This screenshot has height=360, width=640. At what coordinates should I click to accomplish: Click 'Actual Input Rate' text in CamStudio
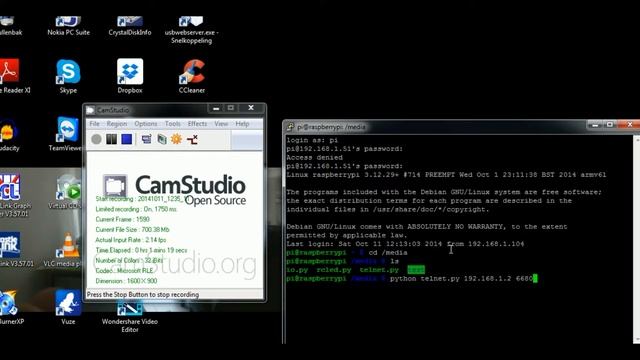pos(131,240)
